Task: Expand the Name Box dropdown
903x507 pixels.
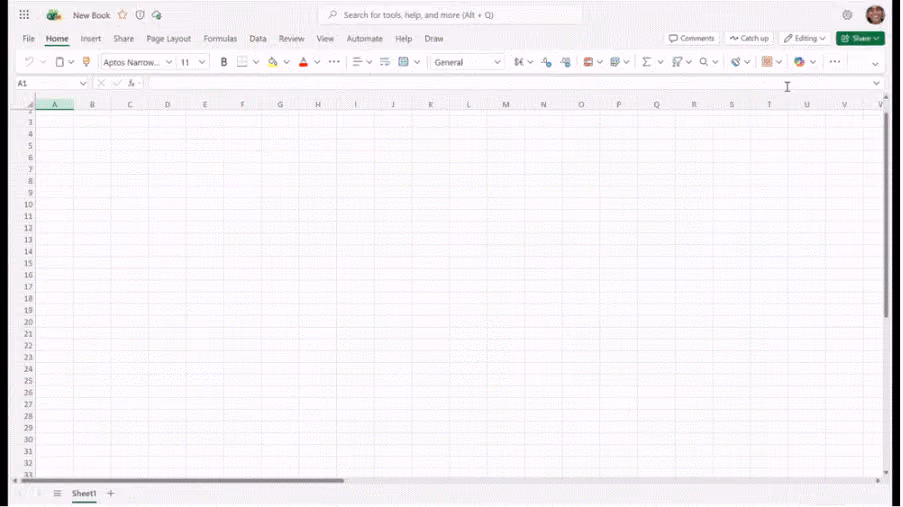Action: click(82, 84)
